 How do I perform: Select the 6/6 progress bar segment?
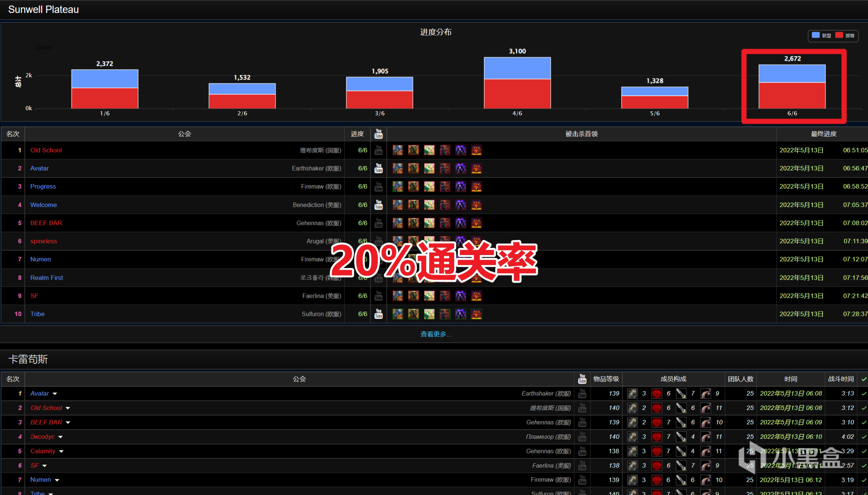pos(792,87)
